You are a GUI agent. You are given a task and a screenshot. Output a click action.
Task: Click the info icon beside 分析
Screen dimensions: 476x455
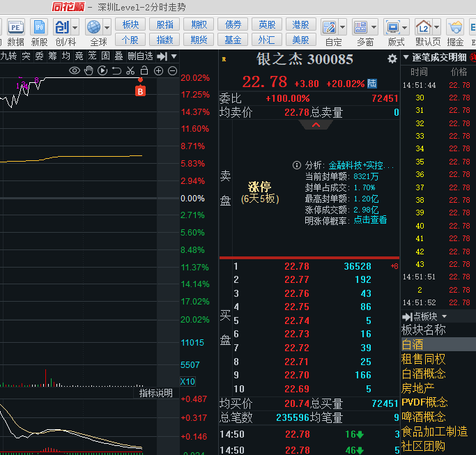[297, 165]
